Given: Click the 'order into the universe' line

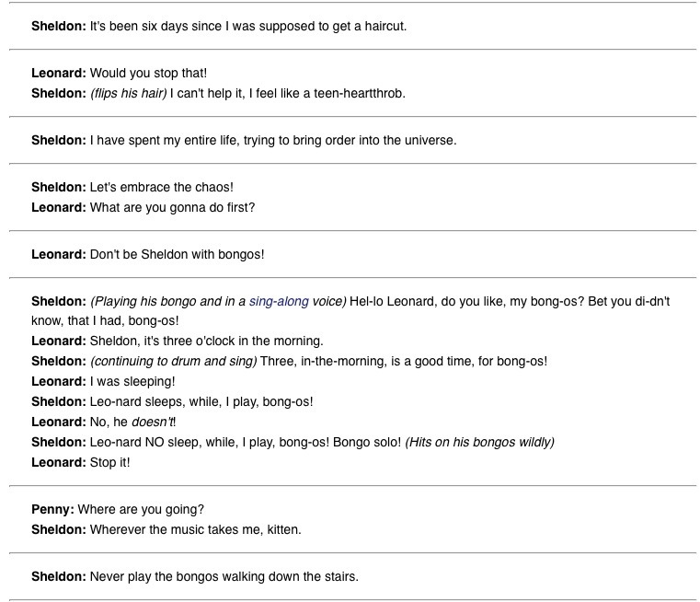Looking at the screenshot, I should click(x=273, y=141).
